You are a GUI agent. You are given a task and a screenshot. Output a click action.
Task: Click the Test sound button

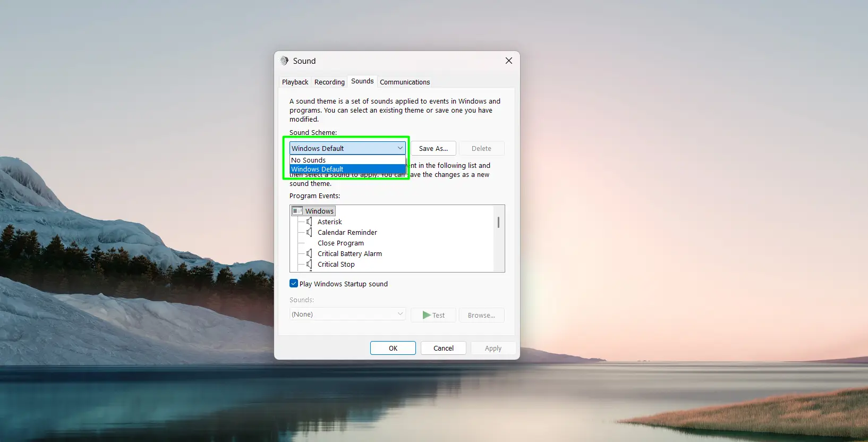coord(433,315)
